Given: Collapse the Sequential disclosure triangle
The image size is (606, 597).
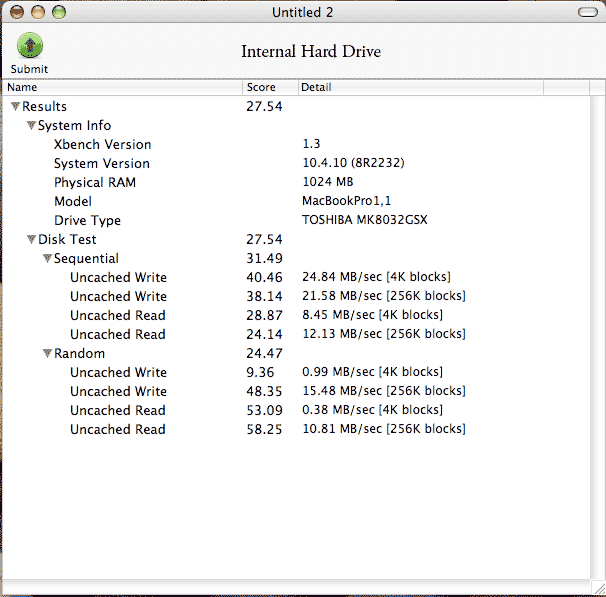Looking at the screenshot, I should [x=47, y=258].
